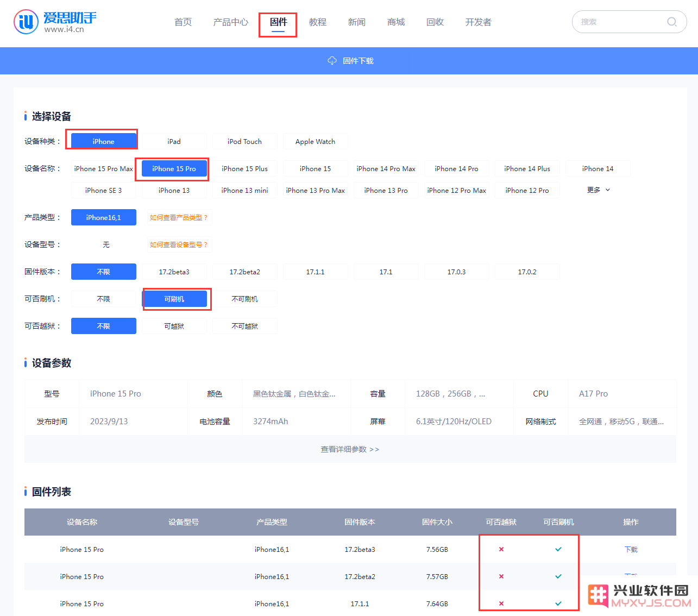Click 固件版本 table column header

pos(360,522)
